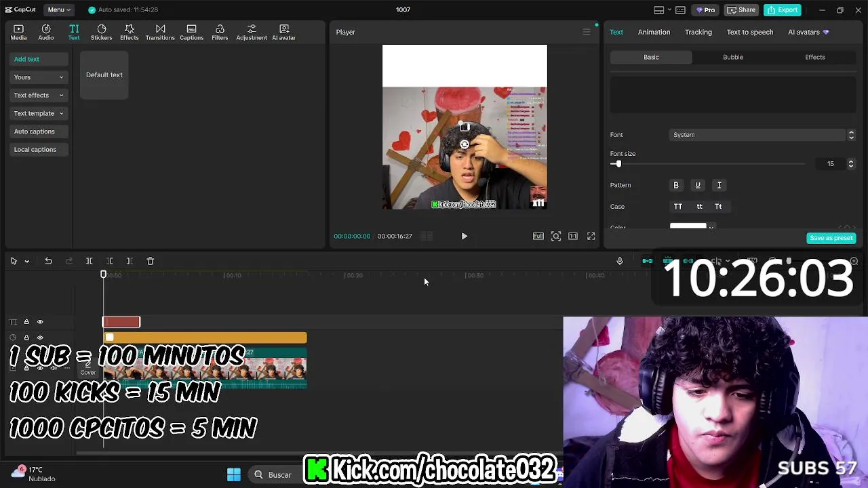The image size is (868, 488).
Task: Click the Export button
Action: [782, 9]
